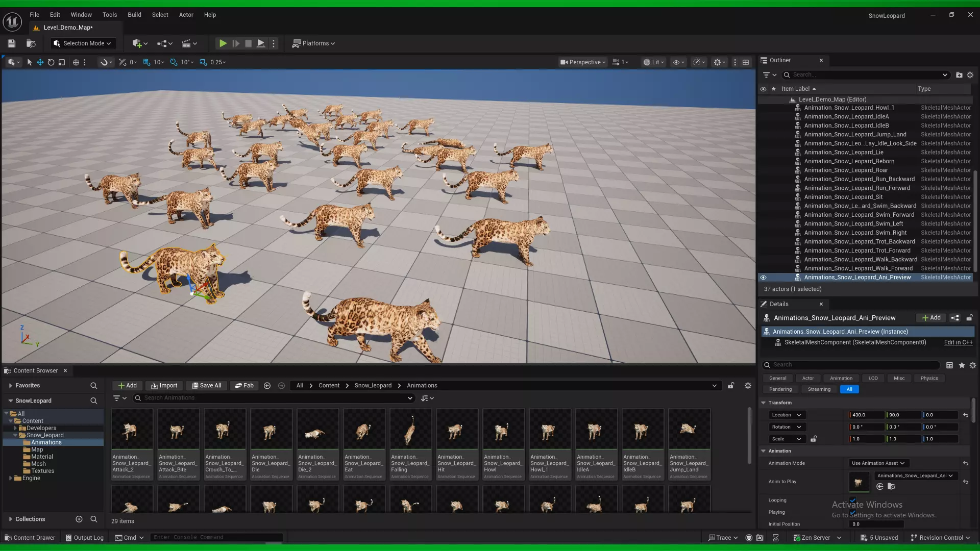Click the Save All button
This screenshot has width=980, height=551.
click(206, 386)
